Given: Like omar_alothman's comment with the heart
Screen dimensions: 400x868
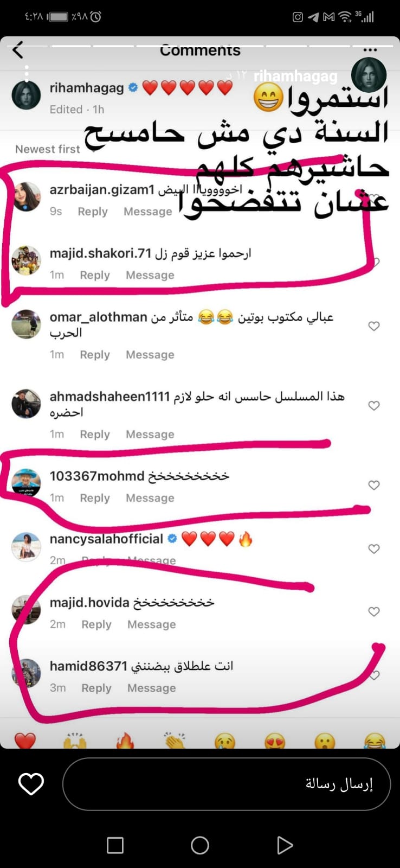Looking at the screenshot, I should pos(374,326).
